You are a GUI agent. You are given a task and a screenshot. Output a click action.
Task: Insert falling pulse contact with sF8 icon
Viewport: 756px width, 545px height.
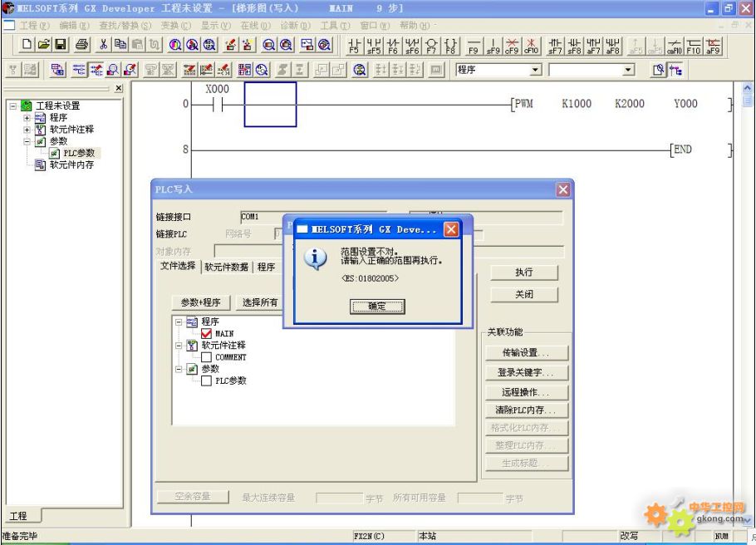tap(574, 46)
